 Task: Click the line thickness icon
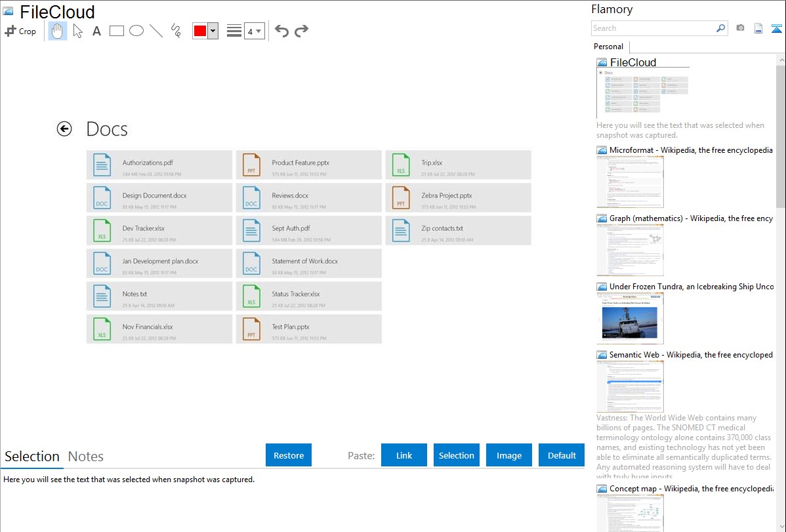[x=234, y=31]
